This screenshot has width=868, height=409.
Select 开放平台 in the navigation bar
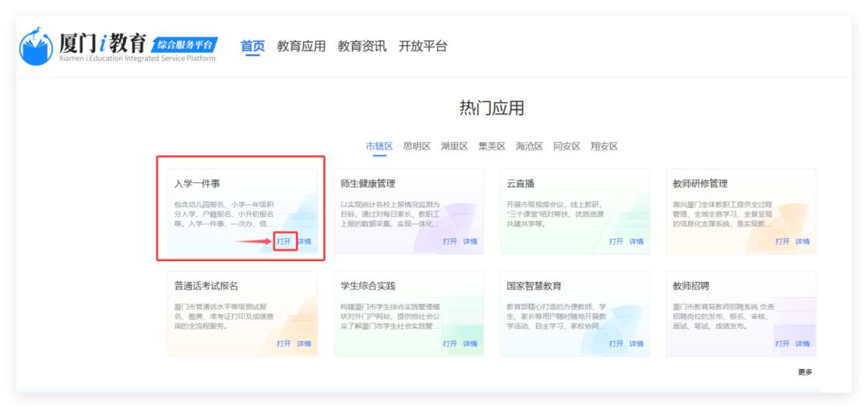point(423,47)
